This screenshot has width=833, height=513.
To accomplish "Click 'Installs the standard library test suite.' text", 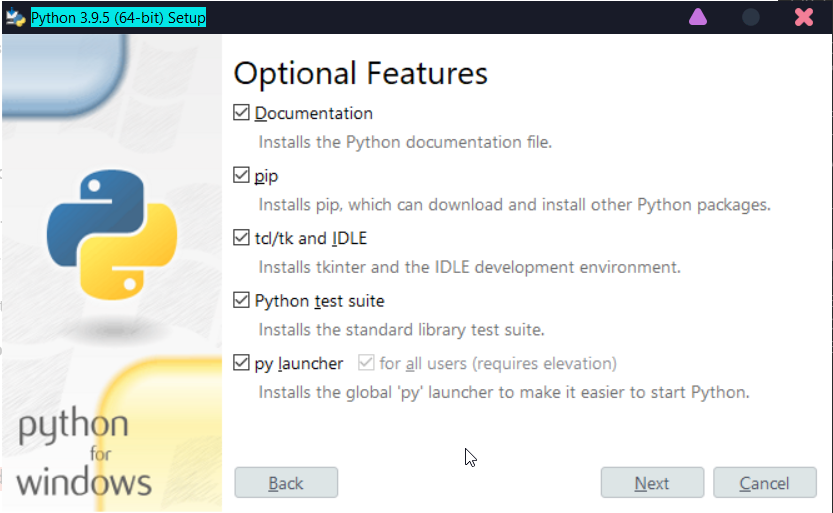I will tap(401, 330).
